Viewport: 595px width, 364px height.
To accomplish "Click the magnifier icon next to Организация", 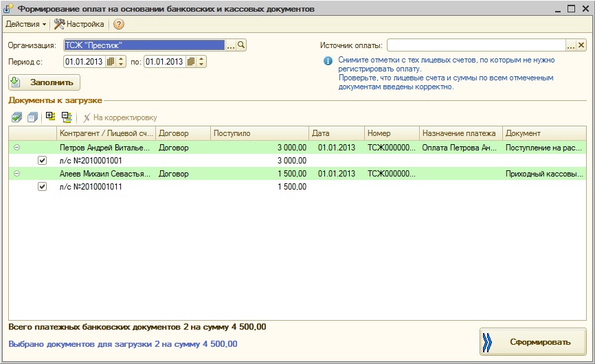I will (241, 45).
